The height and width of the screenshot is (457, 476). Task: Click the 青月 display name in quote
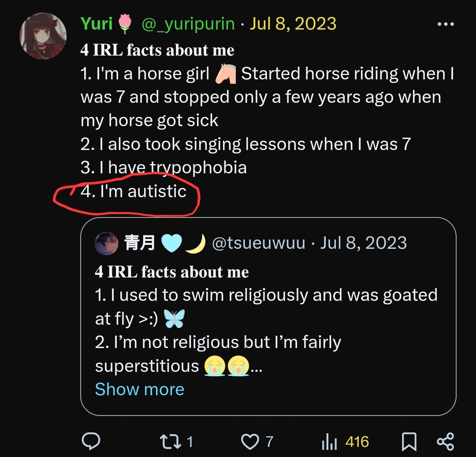tap(140, 243)
